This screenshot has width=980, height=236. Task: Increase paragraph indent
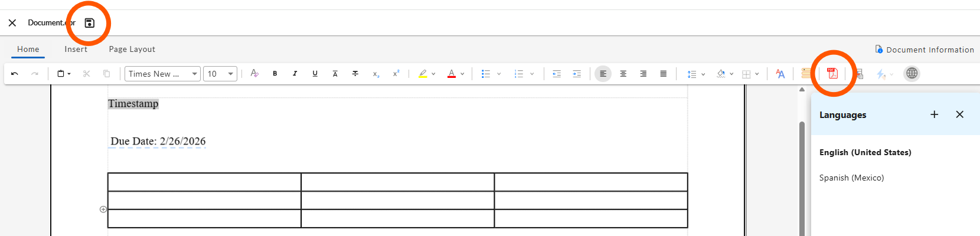click(x=577, y=74)
